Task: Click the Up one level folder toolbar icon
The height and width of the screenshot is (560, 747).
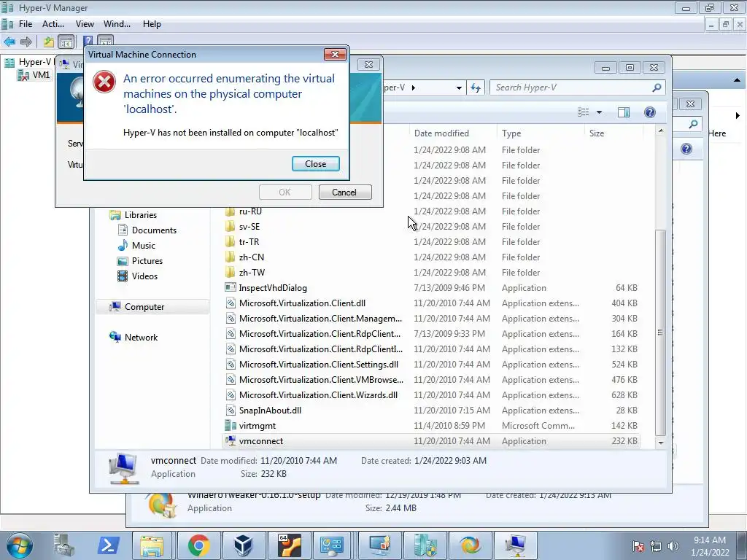Action: (49, 42)
